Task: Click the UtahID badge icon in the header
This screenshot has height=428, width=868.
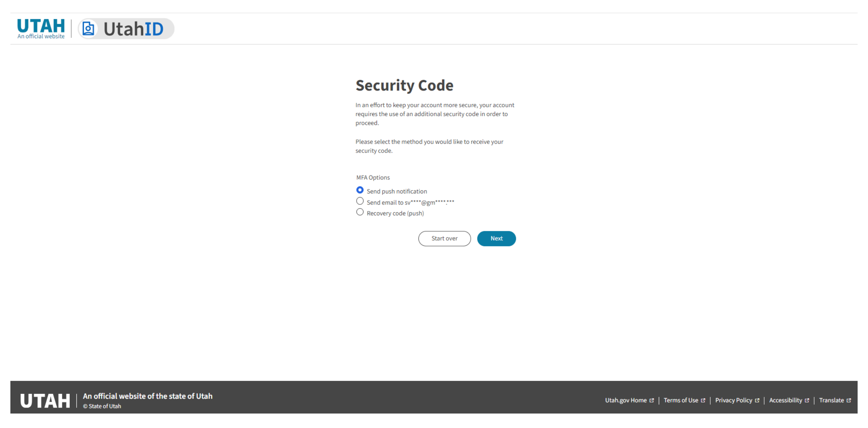Action: click(x=88, y=28)
